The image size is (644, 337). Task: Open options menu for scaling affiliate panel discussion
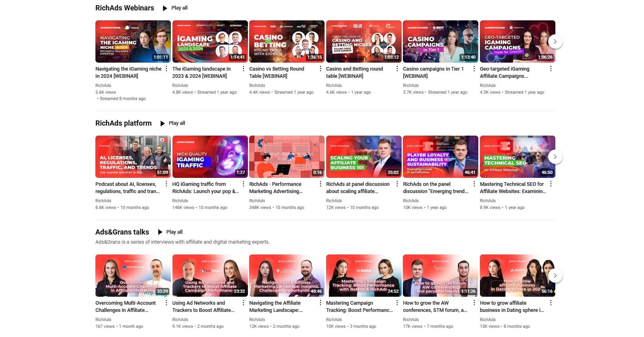pos(397,184)
